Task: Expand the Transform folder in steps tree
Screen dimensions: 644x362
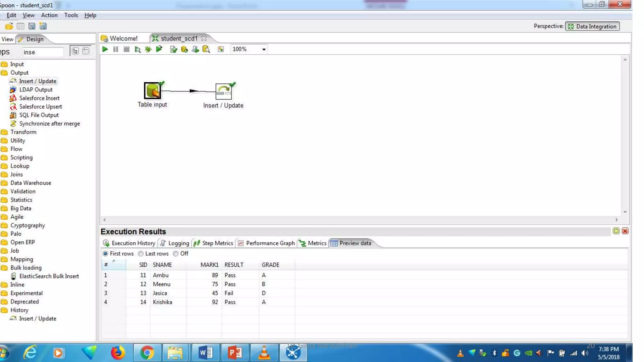Action: (x=23, y=132)
